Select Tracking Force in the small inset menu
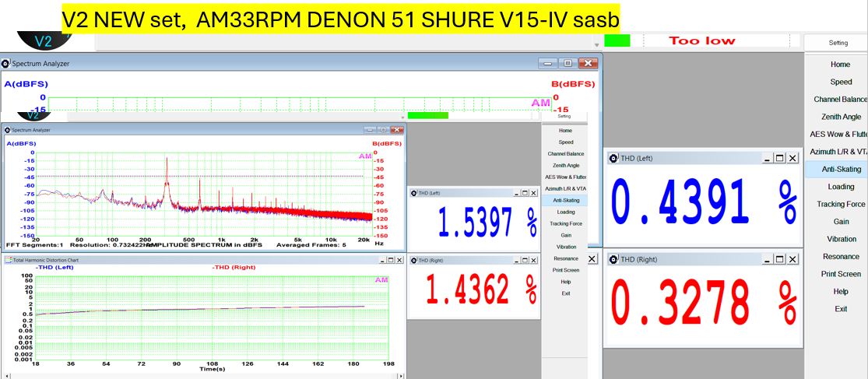Image resolution: width=868 pixels, height=379 pixels. pos(565,223)
